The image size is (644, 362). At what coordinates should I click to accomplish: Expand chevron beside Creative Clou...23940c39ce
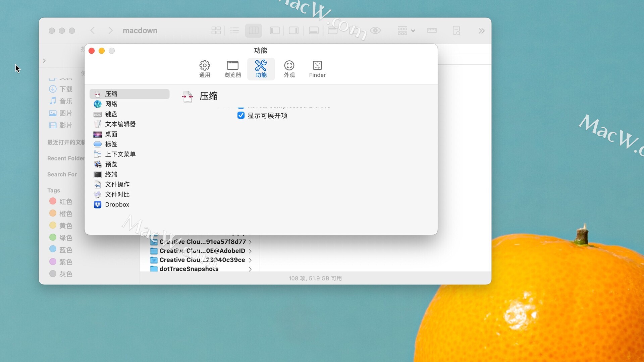(x=250, y=260)
